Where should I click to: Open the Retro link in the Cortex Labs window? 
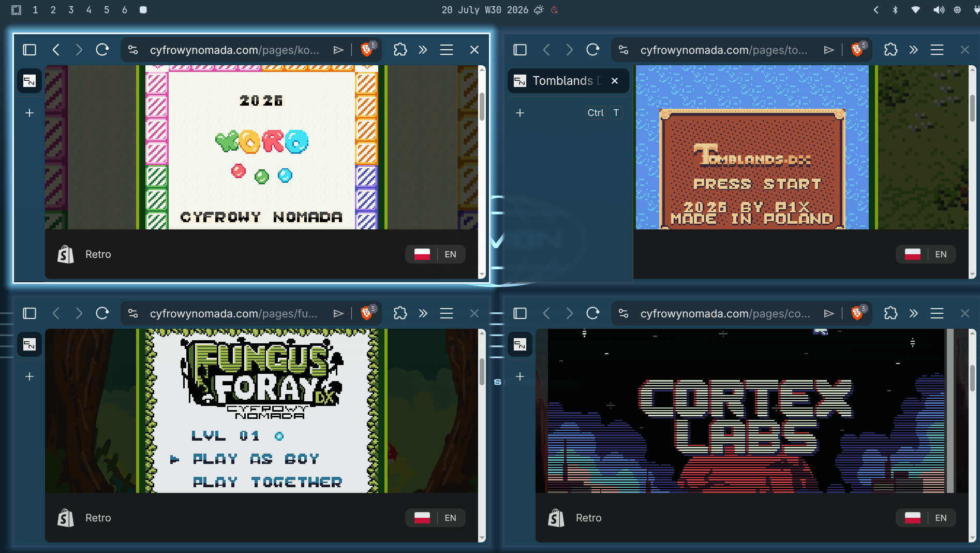589,518
